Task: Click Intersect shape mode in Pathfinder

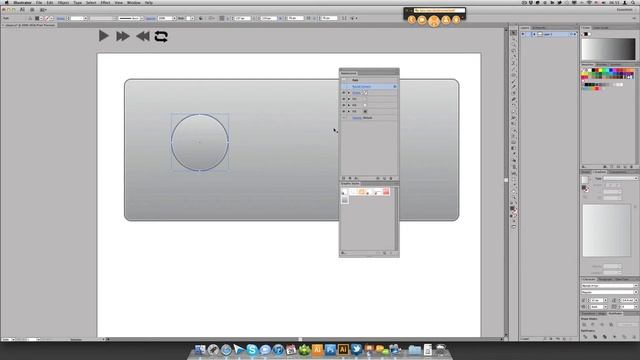Action: pyautogui.click(x=602, y=324)
